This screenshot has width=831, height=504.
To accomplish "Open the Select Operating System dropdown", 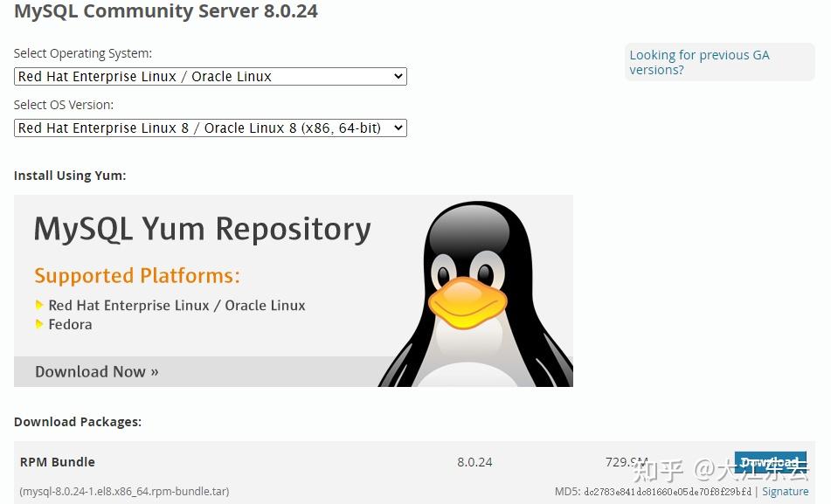I will (x=210, y=76).
